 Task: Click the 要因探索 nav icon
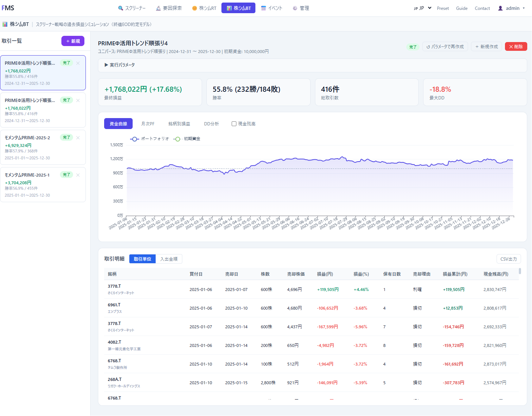tap(158, 8)
